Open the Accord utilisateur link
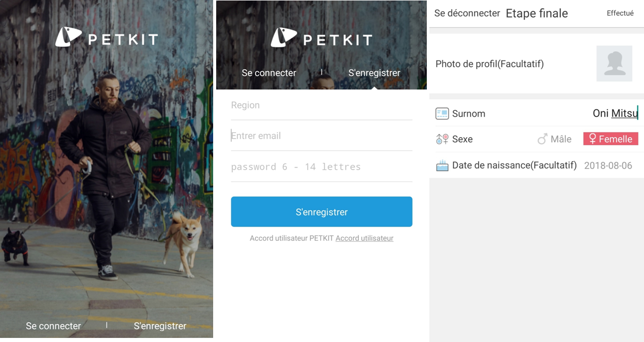The image size is (644, 342). click(x=364, y=238)
